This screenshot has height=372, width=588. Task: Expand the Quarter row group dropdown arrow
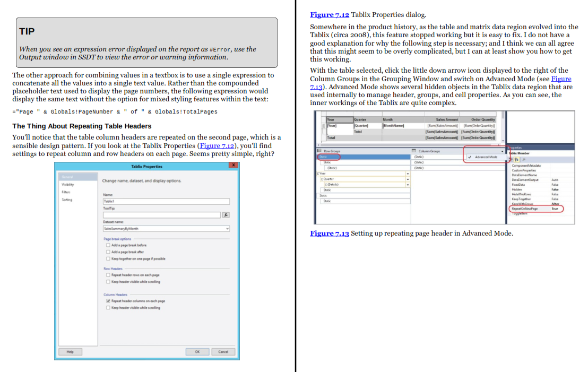point(408,179)
